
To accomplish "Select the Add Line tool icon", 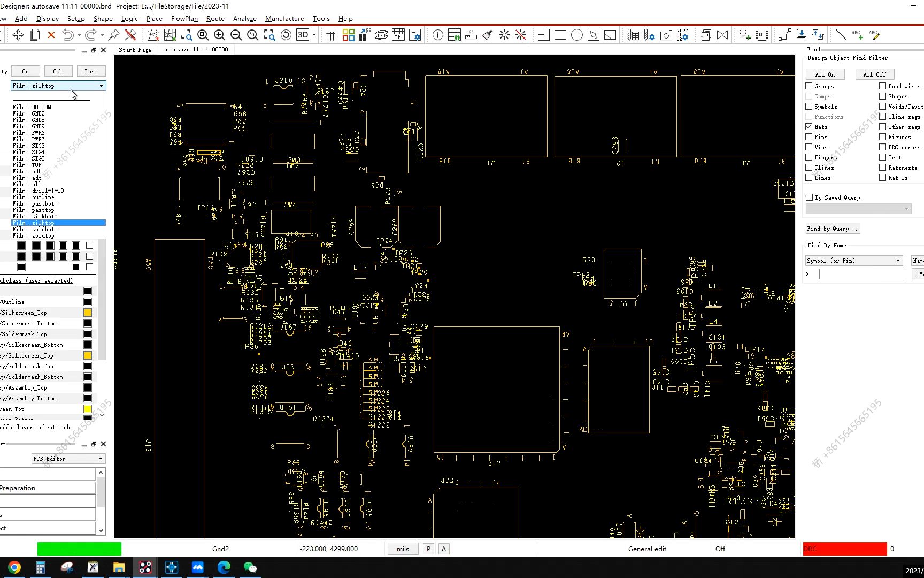I will (841, 35).
